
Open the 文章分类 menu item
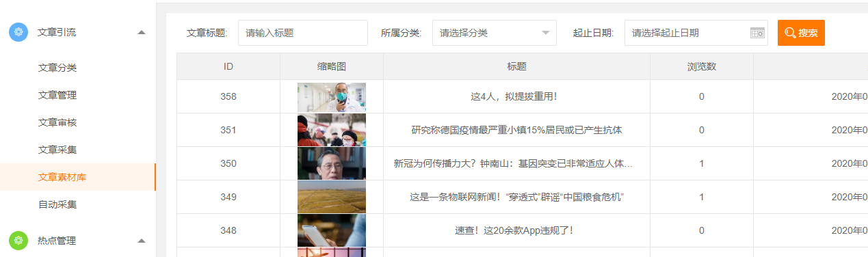(x=57, y=68)
